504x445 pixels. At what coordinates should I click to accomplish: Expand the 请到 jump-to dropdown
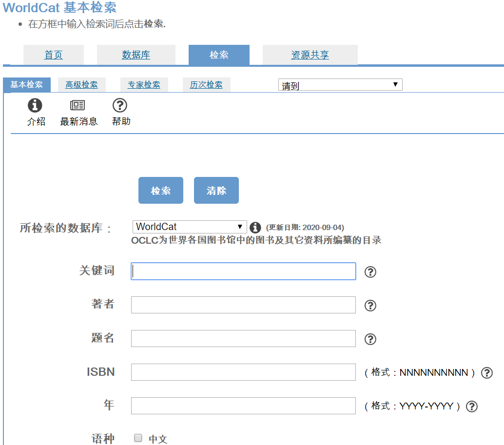(x=340, y=85)
